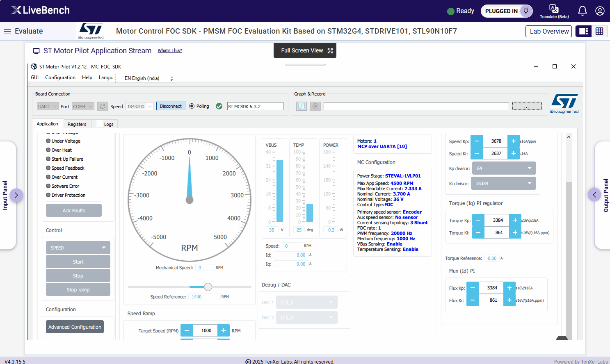Image resolution: width=610 pixels, height=364 pixels.
Task: Open the Ki divisor dropdown
Action: click(x=503, y=183)
